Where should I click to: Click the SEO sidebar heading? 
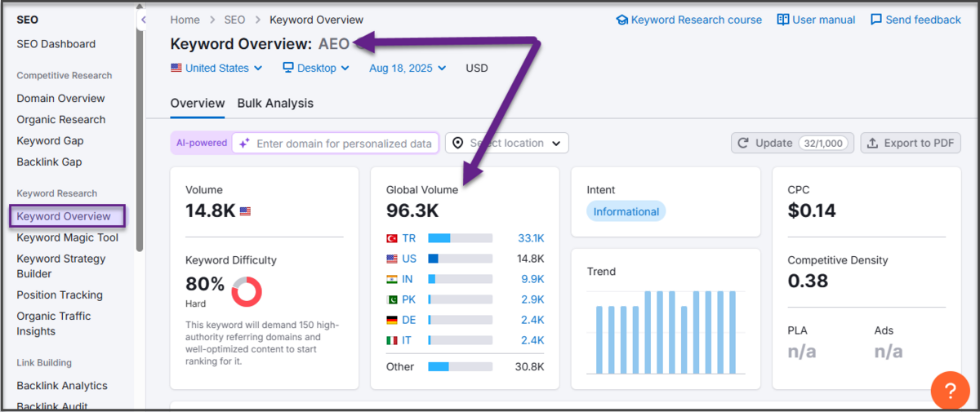pos(27,20)
